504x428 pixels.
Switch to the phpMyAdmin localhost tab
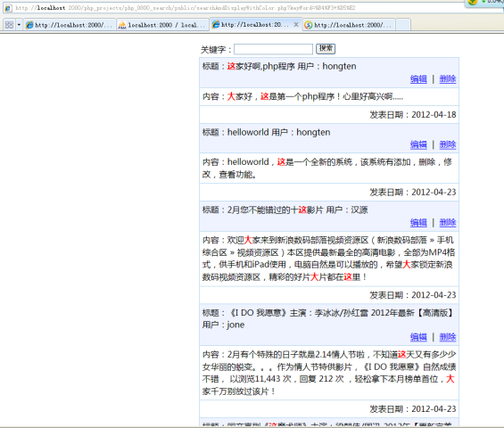(162, 25)
